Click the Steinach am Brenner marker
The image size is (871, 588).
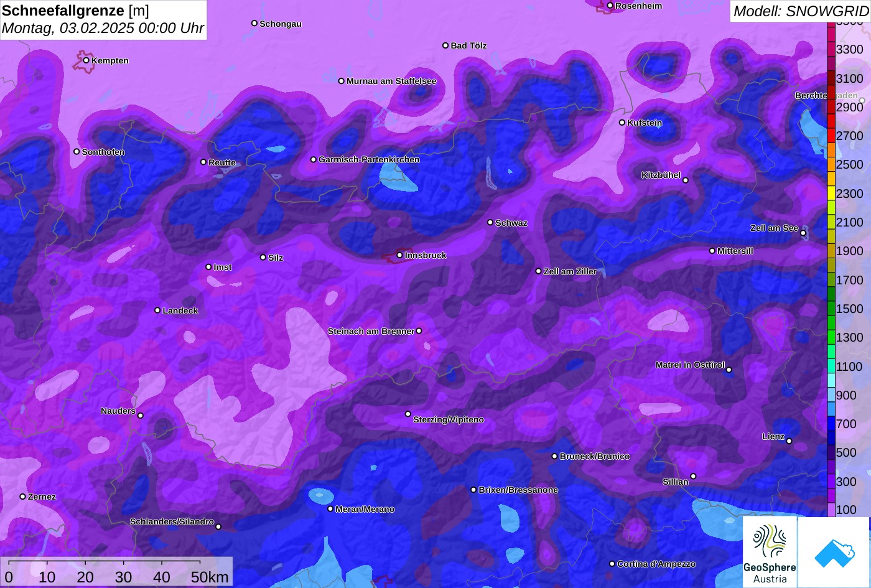419,331
